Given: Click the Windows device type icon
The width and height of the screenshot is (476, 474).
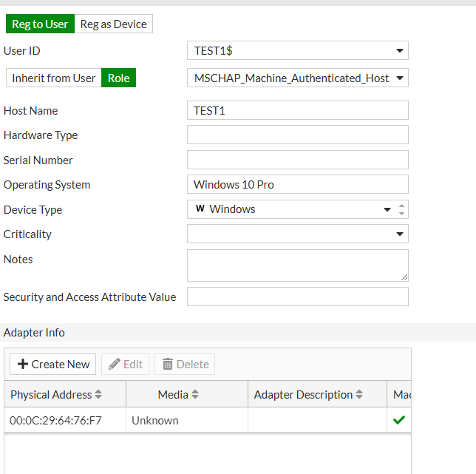Looking at the screenshot, I should pyautogui.click(x=200, y=209).
